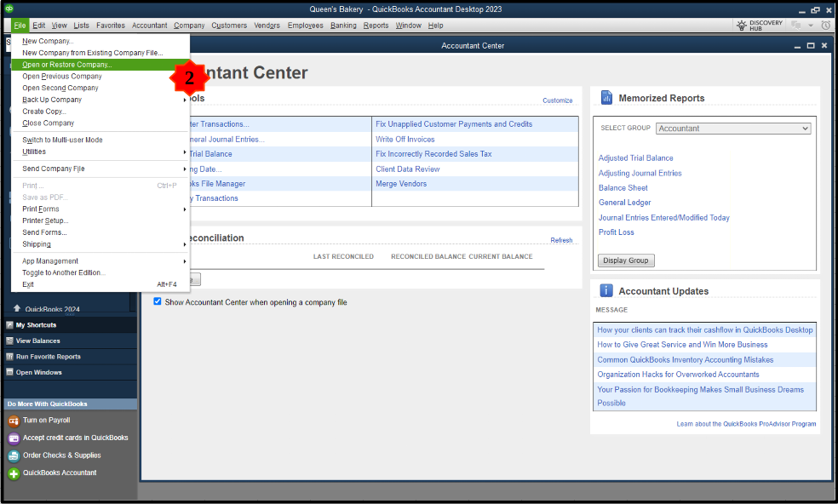
Task: Open the Profit Loss report
Action: (616, 232)
